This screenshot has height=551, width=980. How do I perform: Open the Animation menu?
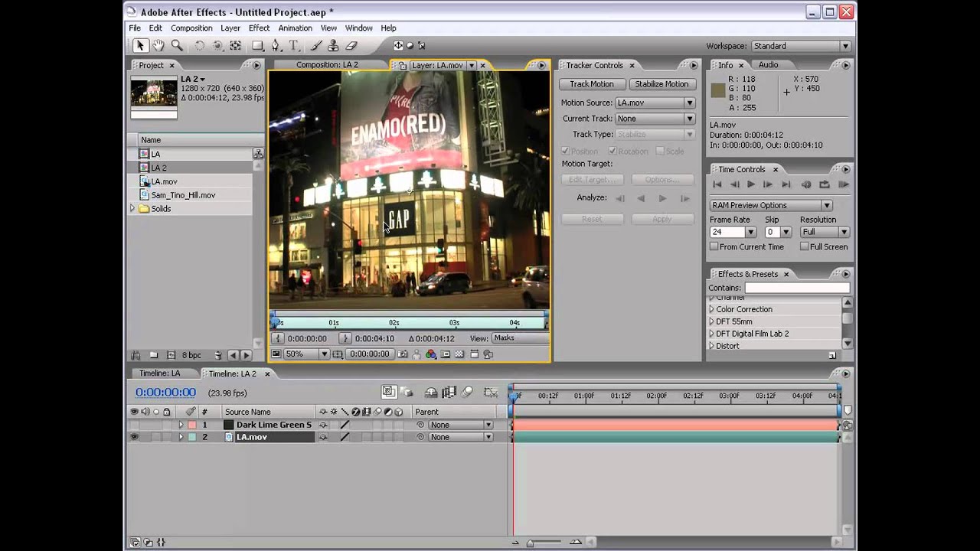click(295, 28)
